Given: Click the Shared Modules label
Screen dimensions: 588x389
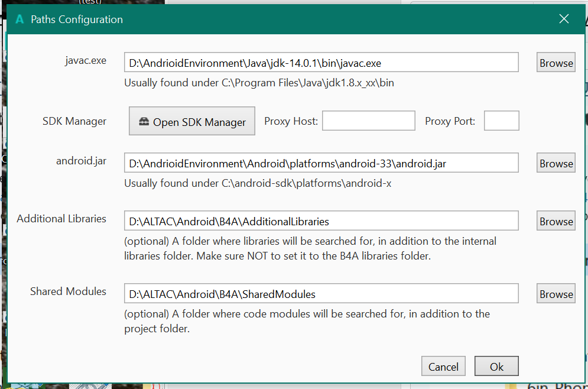Looking at the screenshot, I should coord(68,291).
